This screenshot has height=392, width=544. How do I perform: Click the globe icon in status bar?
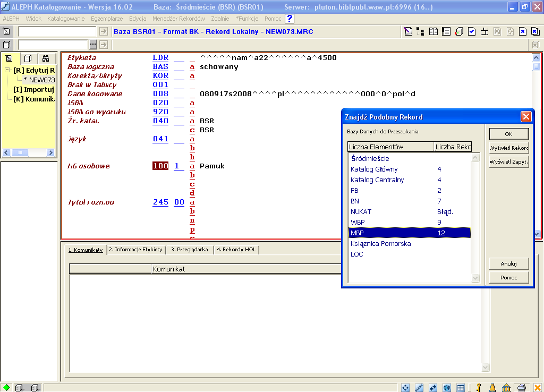pyautogui.click(x=447, y=388)
